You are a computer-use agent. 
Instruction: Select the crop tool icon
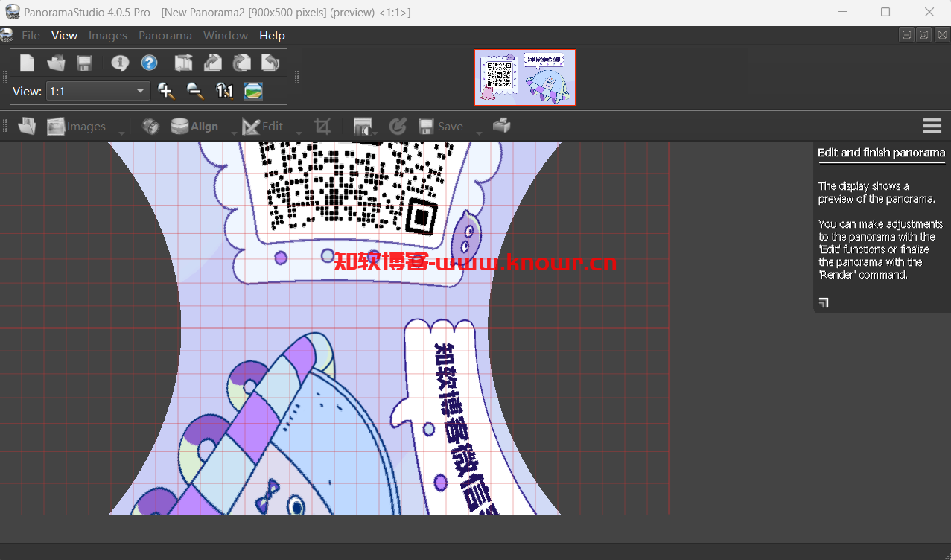click(322, 127)
